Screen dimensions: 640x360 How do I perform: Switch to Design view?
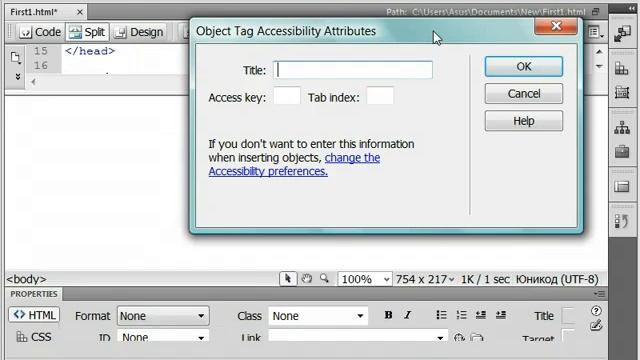coord(139,32)
